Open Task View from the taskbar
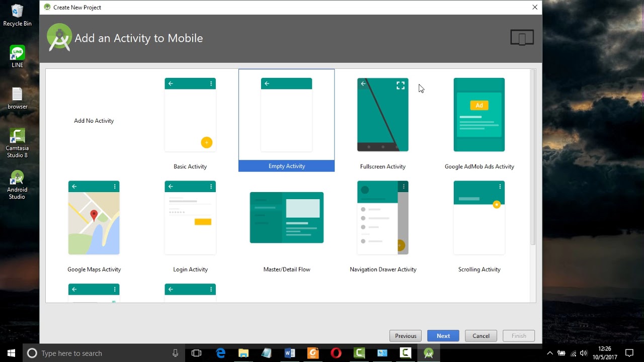This screenshot has height=362, width=644. point(196,353)
